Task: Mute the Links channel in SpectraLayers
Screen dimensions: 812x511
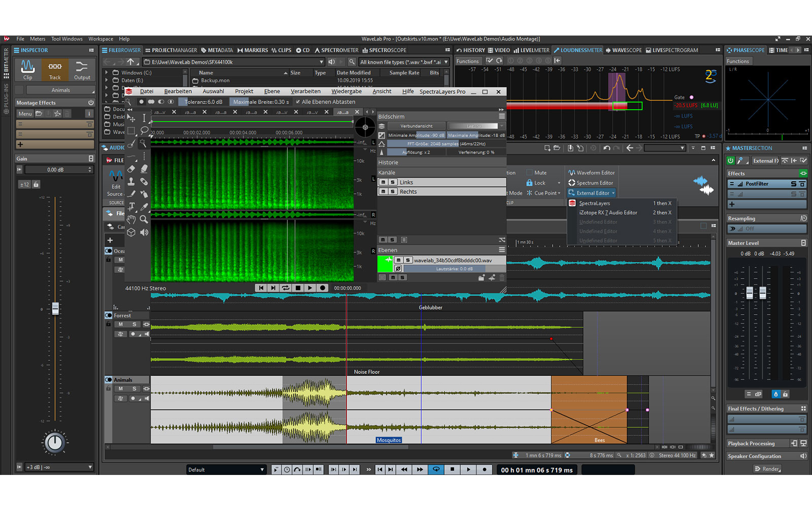Action: point(384,182)
